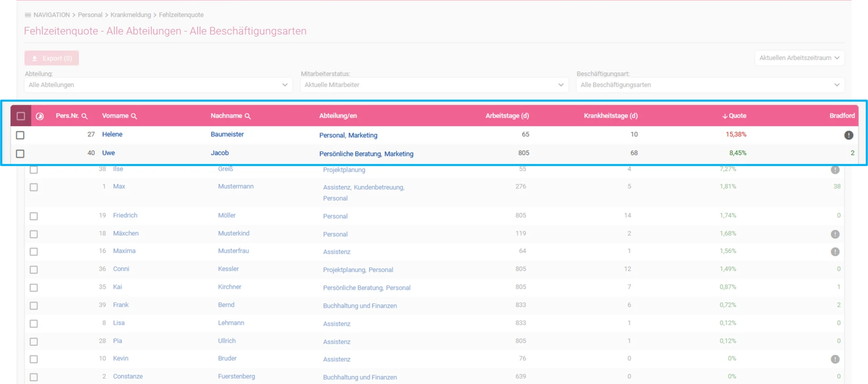The width and height of the screenshot is (868, 384).
Task: Open the Beschäftigungsart dropdown 'Alle Beschäftigungsarten'
Action: coord(710,85)
